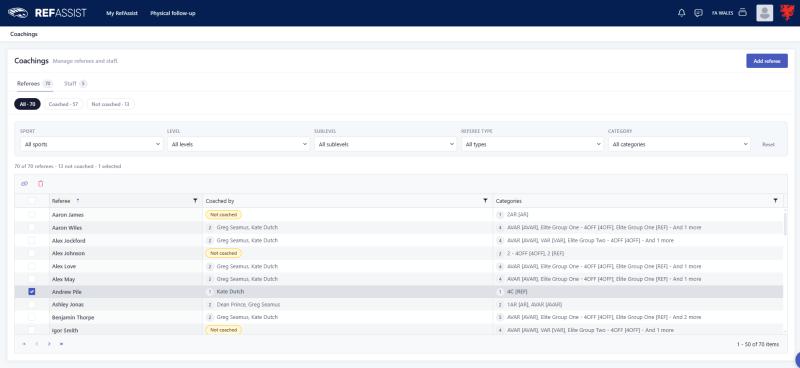Open the Category dropdown showing All categories
This screenshot has width=800, height=368.
(x=679, y=144)
